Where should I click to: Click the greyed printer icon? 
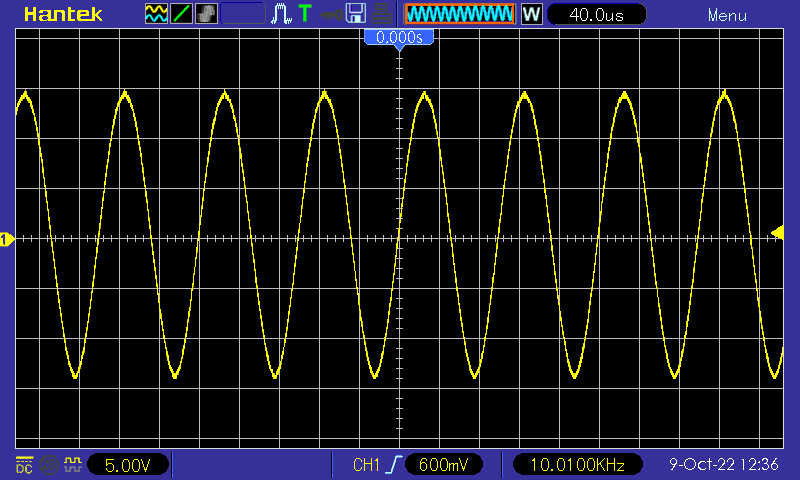point(381,14)
